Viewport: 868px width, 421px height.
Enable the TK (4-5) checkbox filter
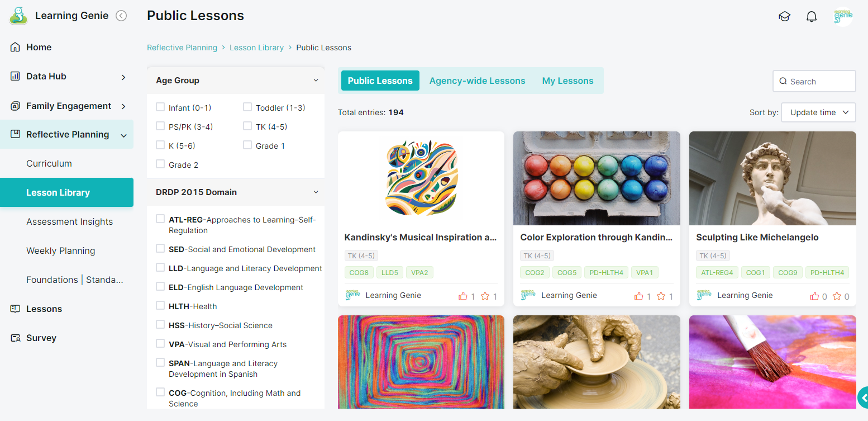point(247,126)
